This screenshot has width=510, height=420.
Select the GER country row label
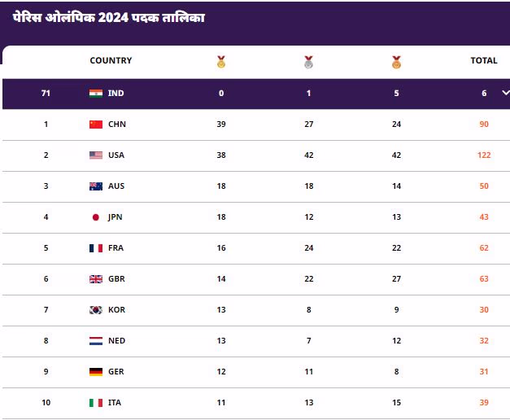pos(116,372)
